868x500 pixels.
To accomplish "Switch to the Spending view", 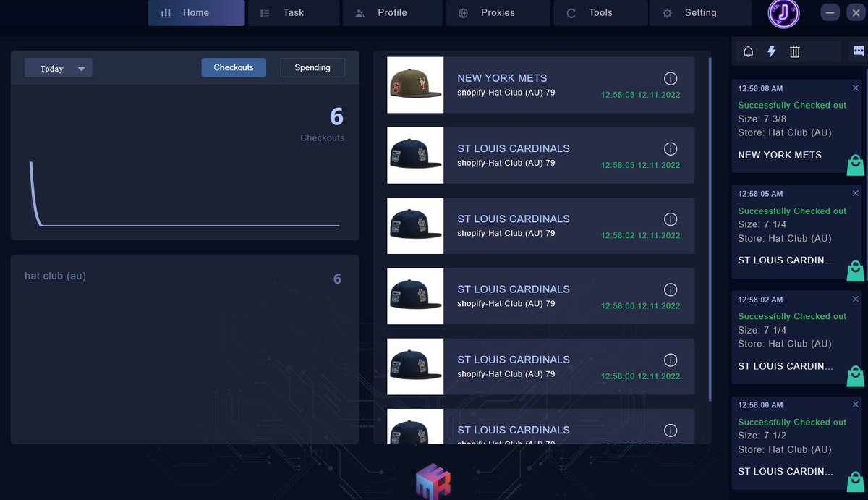I will pos(312,67).
